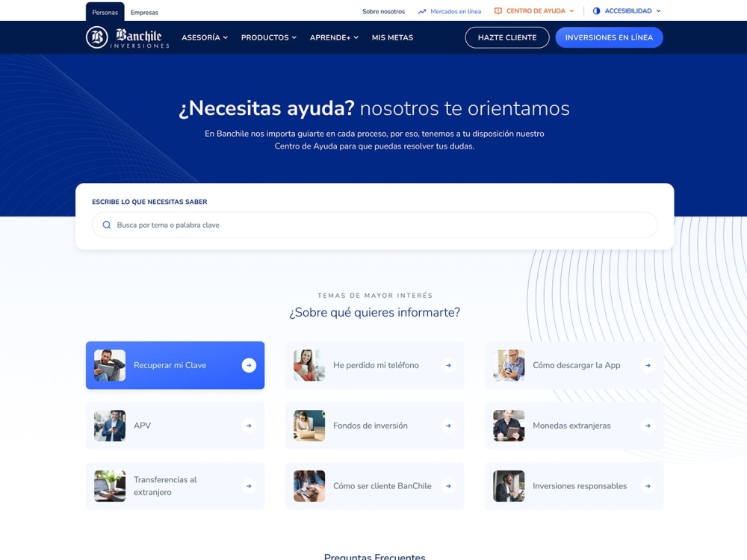Select the Recuperar mi Clave label

pyautogui.click(x=170, y=365)
